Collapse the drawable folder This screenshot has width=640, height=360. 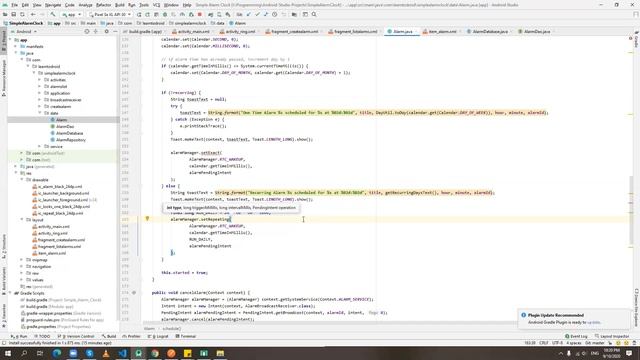(x=22, y=180)
